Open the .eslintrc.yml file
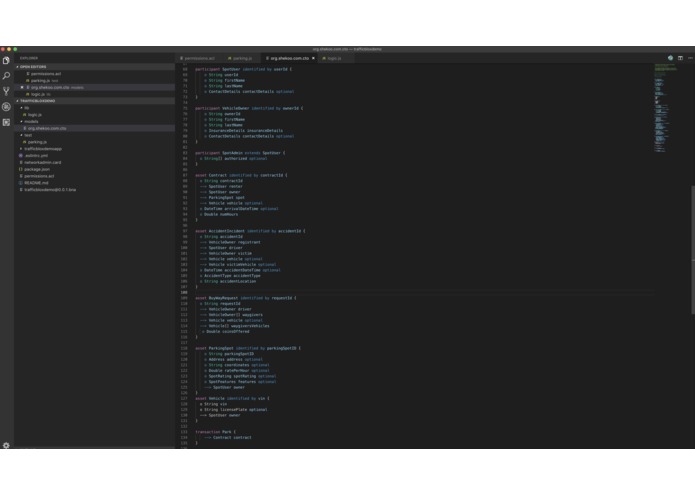Image resolution: width=695 pixels, height=494 pixels. (x=36, y=156)
